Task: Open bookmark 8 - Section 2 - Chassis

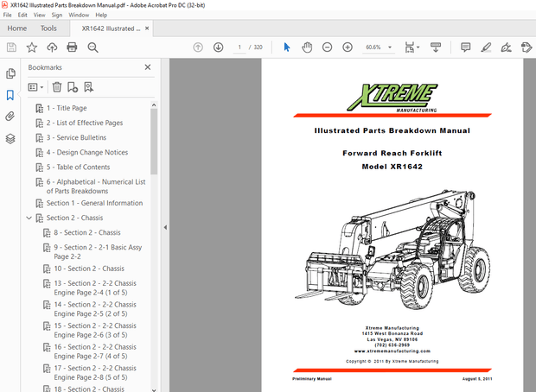Action: point(87,232)
